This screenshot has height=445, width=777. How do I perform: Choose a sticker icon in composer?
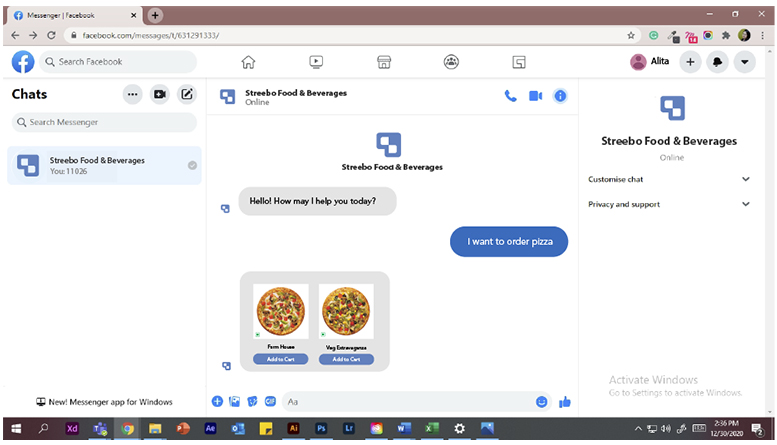pyautogui.click(x=252, y=401)
